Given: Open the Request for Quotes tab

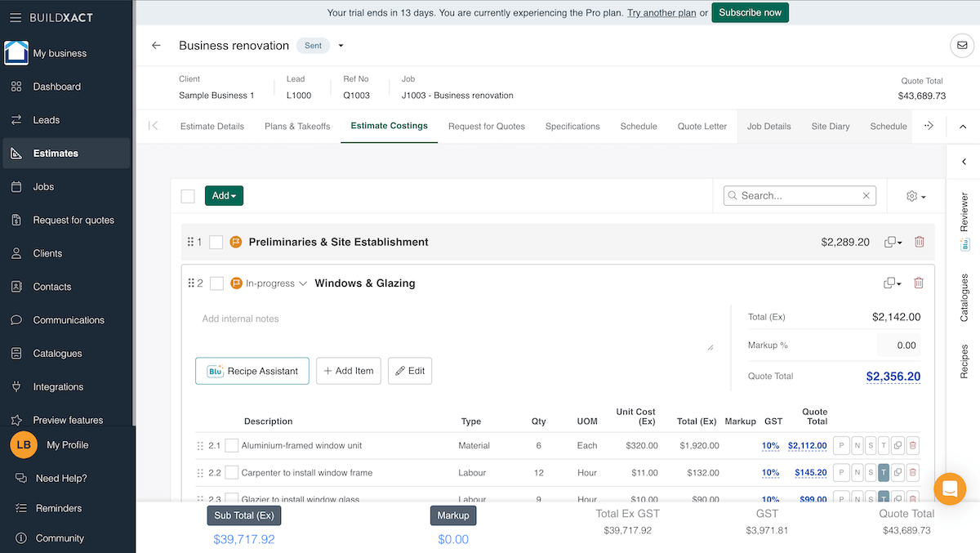Looking at the screenshot, I should tap(487, 126).
